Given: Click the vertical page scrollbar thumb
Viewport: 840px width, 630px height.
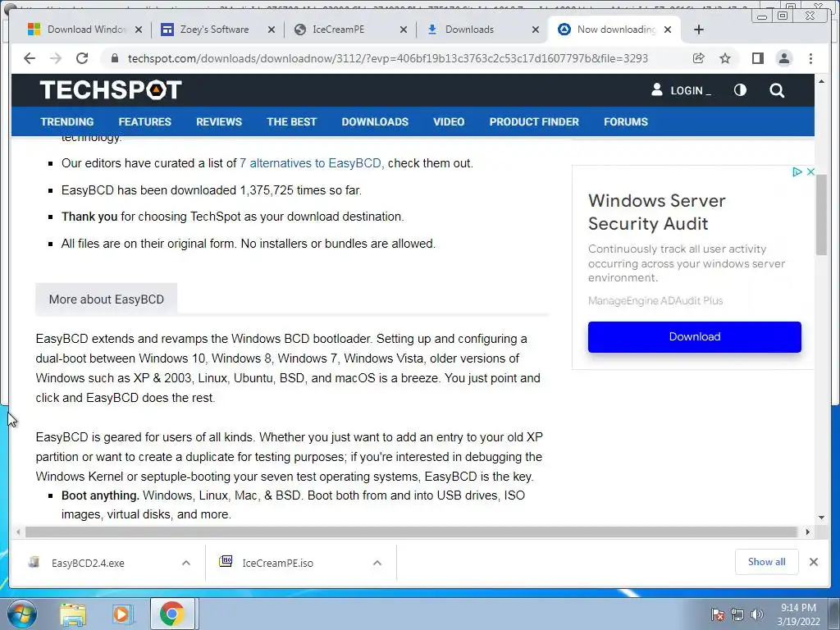Looking at the screenshot, I should [821, 214].
